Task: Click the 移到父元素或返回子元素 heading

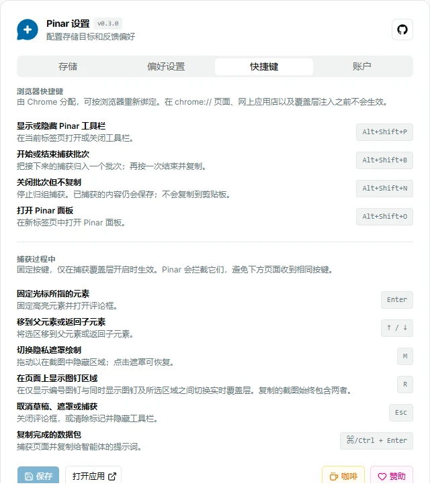Action: click(x=61, y=322)
